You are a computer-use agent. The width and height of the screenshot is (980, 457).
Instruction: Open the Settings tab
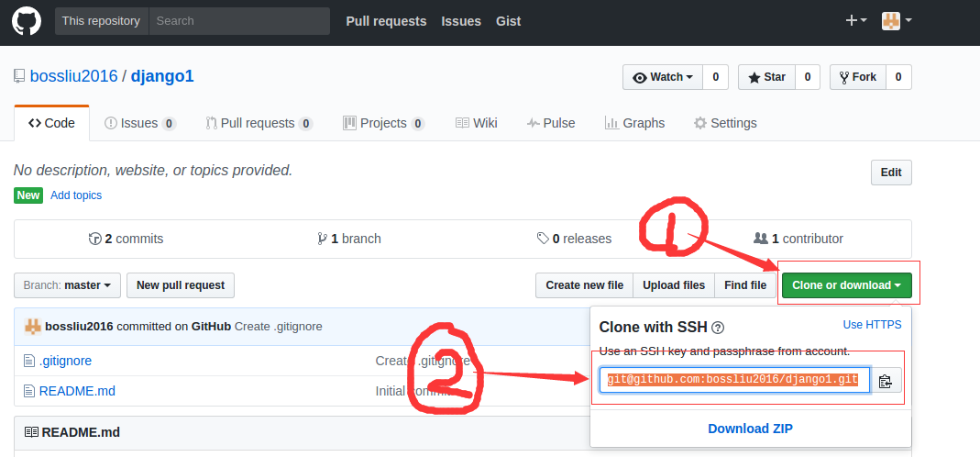(725, 123)
